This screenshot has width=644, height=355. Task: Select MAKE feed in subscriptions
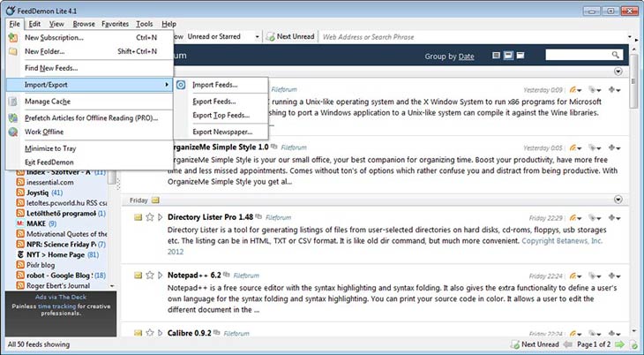pyautogui.click(x=36, y=223)
